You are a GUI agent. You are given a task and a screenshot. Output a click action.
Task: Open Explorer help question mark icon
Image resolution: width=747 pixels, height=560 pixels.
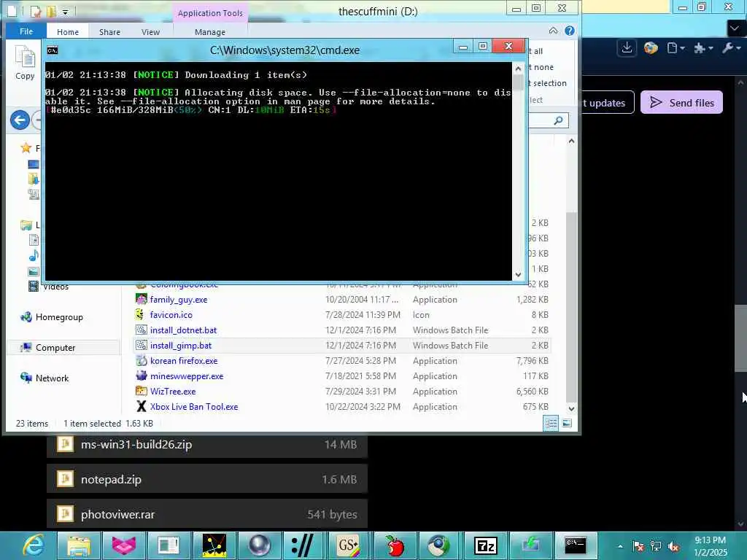point(569,31)
